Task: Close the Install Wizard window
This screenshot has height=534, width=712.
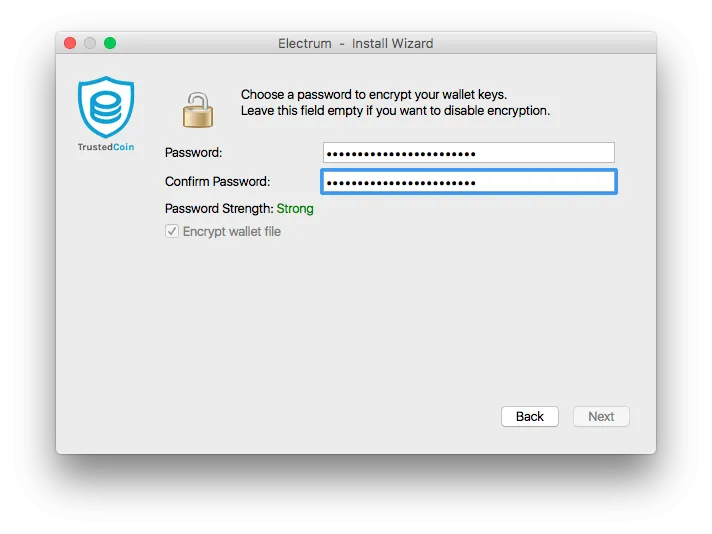Action: (x=70, y=43)
